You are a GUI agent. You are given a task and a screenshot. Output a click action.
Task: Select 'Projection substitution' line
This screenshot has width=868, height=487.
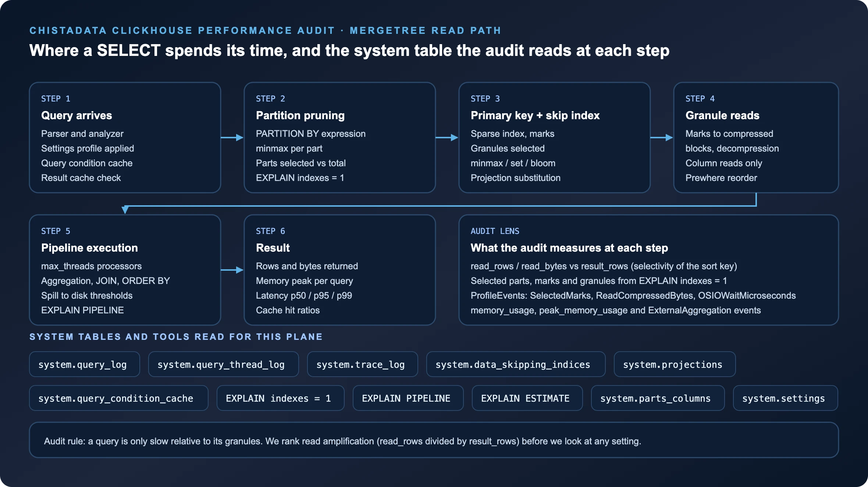point(516,178)
